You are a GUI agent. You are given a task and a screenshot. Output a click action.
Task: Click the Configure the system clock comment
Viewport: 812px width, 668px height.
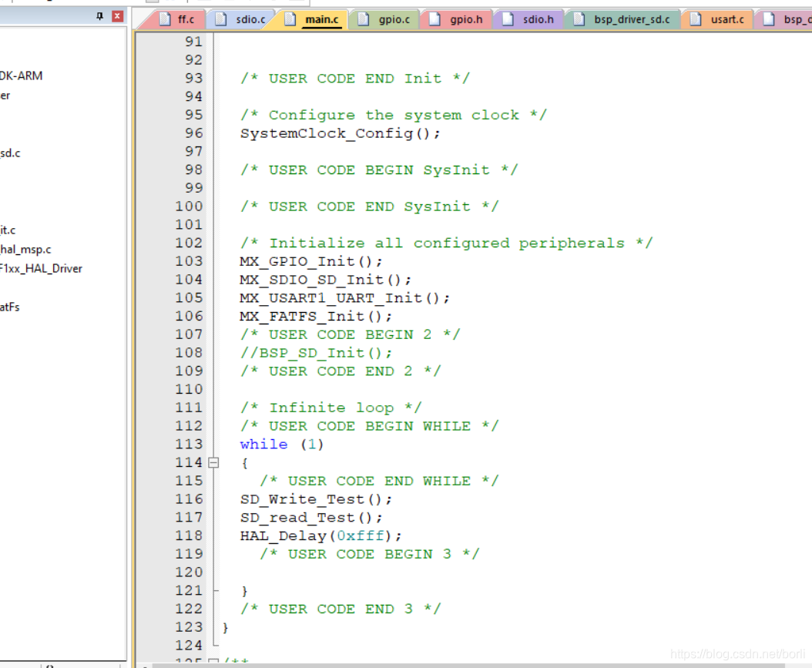(x=393, y=115)
